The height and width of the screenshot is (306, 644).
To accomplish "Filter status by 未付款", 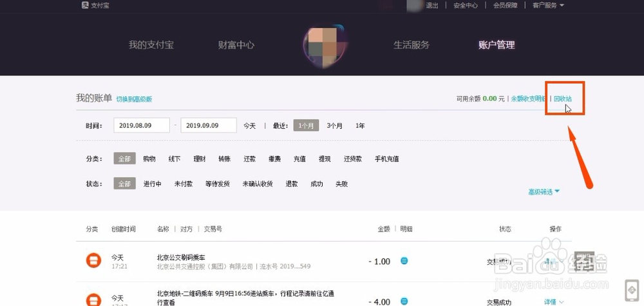I will click(183, 184).
